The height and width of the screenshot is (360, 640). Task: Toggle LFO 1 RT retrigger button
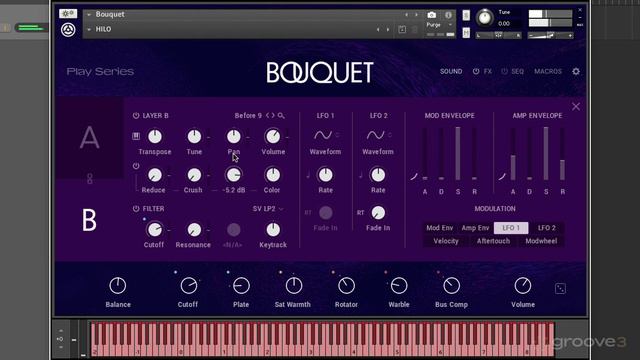pyautogui.click(x=308, y=213)
